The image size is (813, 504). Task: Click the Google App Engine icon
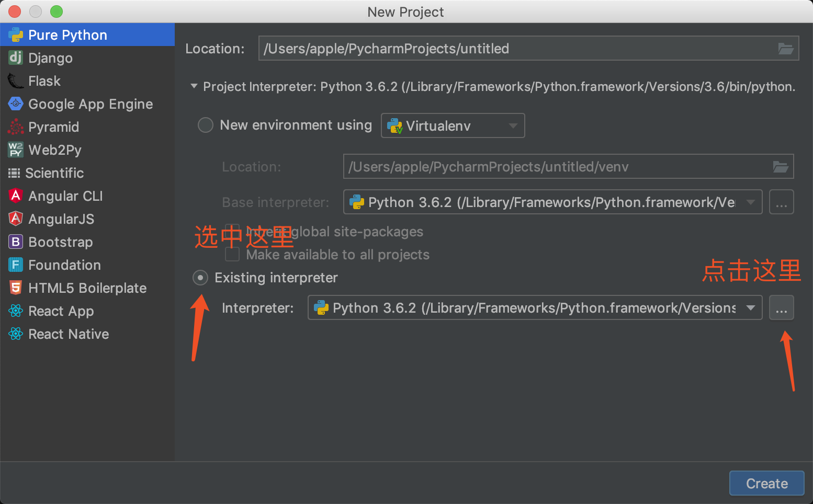pos(16,104)
